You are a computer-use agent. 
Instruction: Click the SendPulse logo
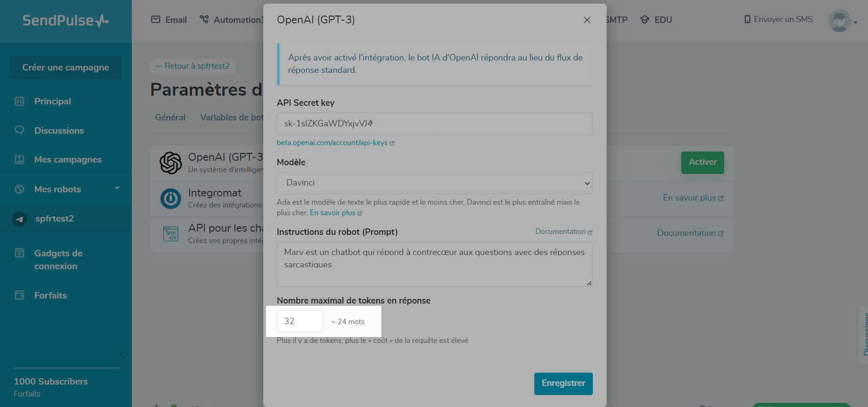click(x=65, y=20)
